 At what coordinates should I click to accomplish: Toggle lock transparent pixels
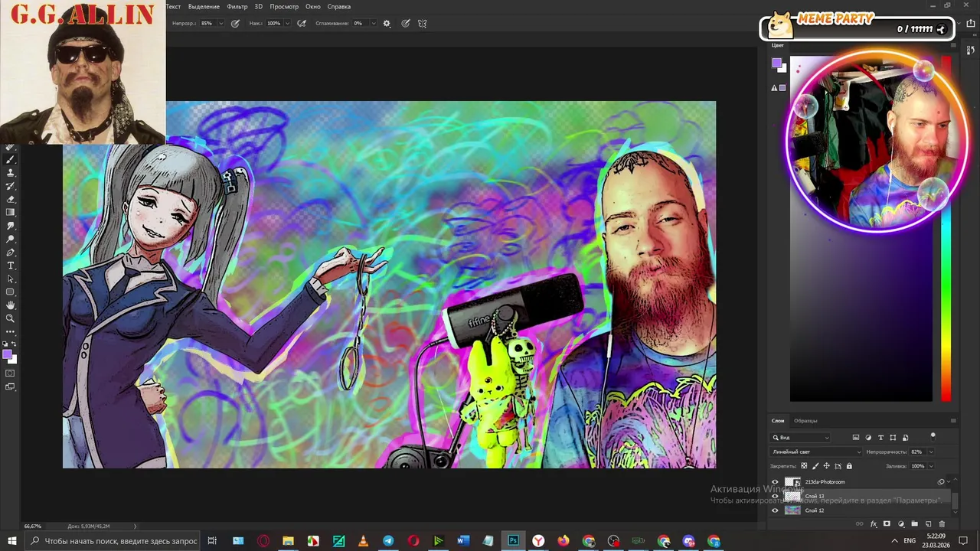[x=804, y=466]
